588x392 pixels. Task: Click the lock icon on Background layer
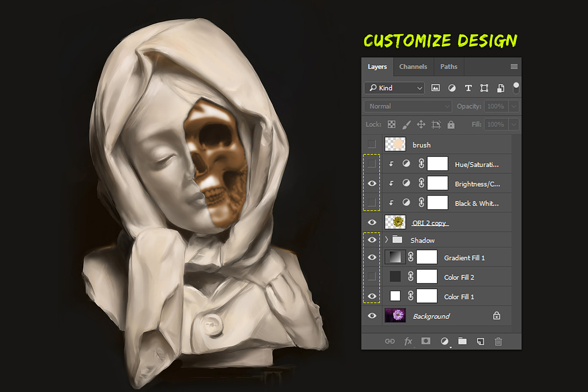click(496, 316)
